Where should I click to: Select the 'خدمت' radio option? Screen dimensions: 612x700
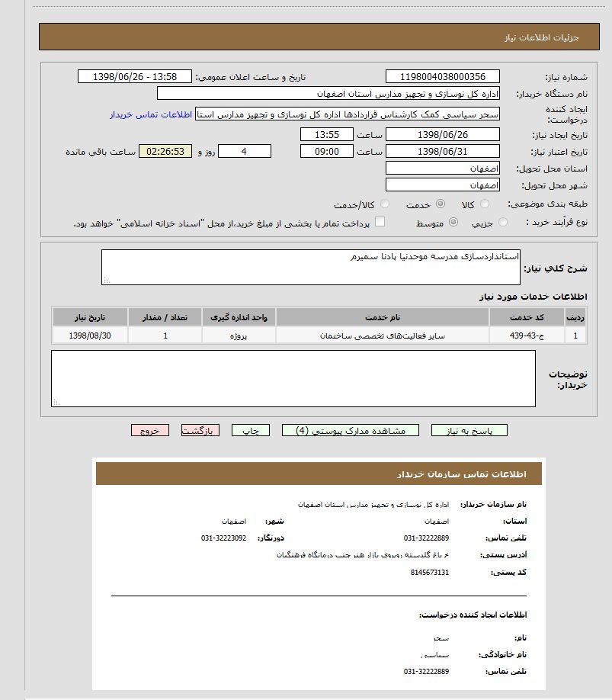440,204
